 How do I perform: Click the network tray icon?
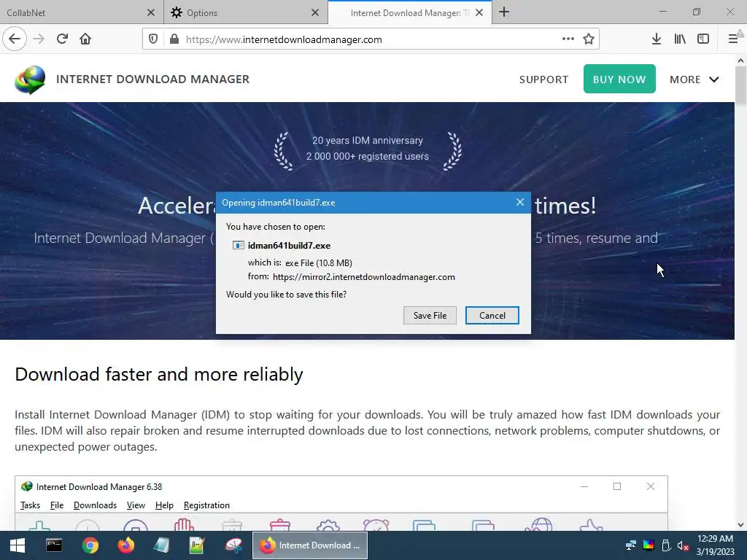pyautogui.click(x=631, y=545)
